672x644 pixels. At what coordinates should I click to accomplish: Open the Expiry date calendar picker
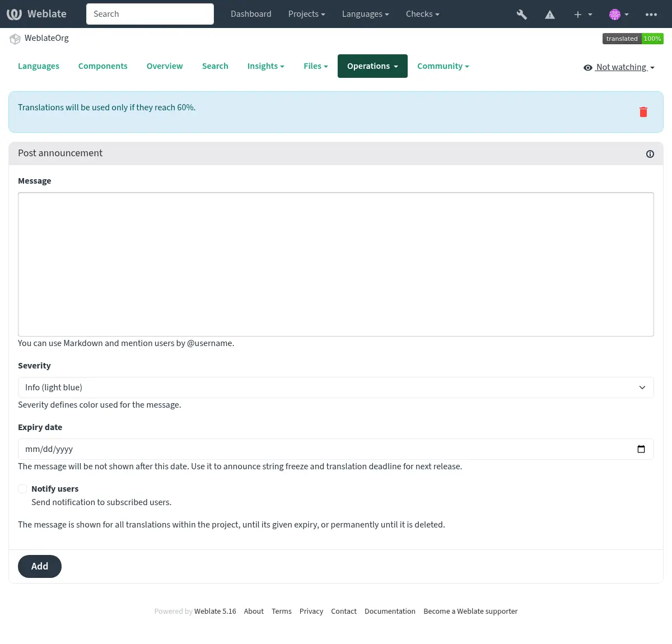(641, 449)
